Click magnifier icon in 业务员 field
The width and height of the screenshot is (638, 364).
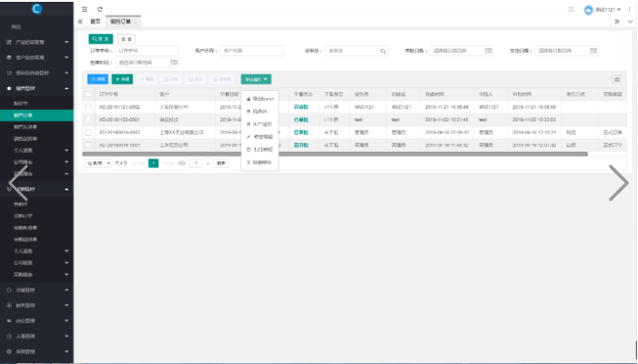(x=383, y=51)
